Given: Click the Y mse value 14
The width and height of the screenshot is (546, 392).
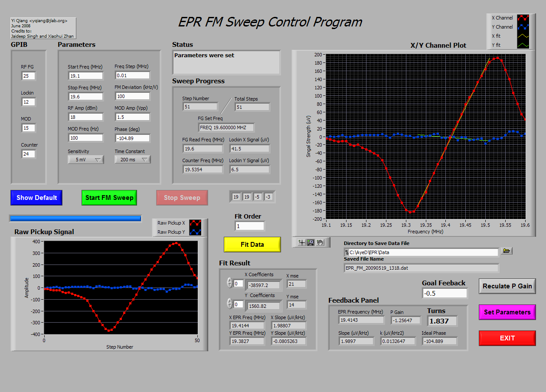Looking at the screenshot, I should (297, 305).
